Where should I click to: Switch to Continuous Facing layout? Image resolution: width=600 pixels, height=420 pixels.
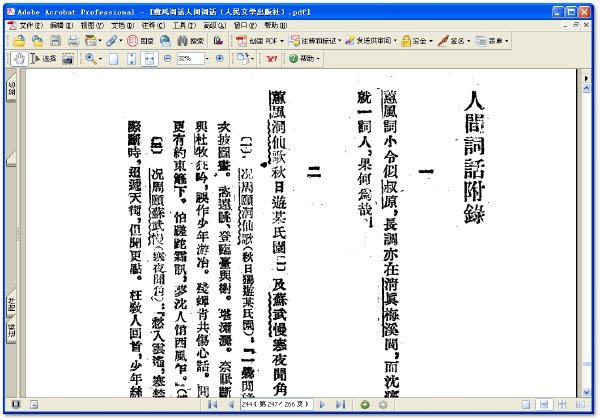(562, 405)
